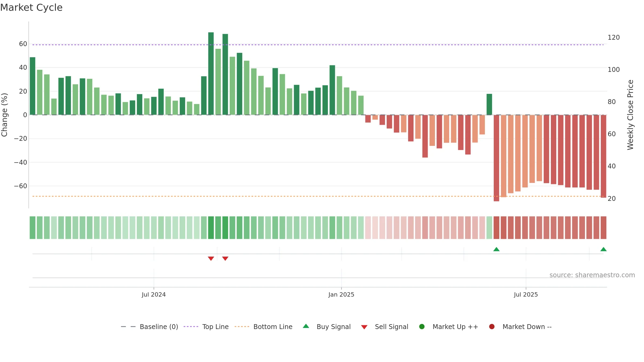The width and height of the screenshot is (644, 362).
Task: Click the red Sell Signal legend triangle
Action: (364, 327)
